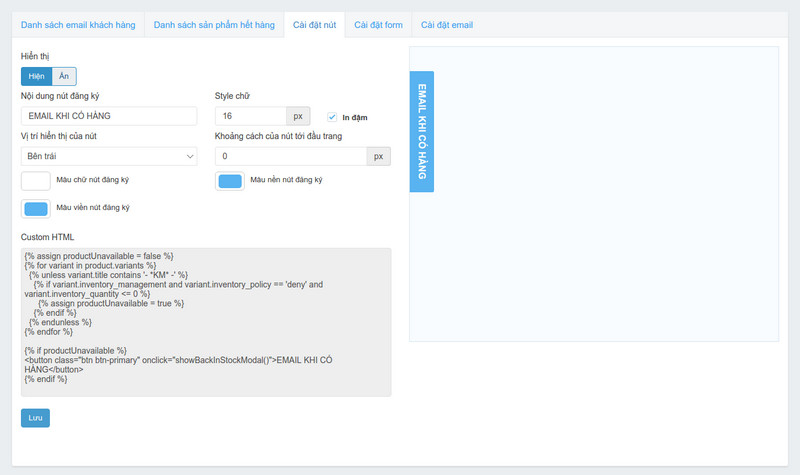800x475 pixels.
Task: Click the vertical EMAIL KHI CÓ HÀNG preview button
Action: tap(422, 131)
